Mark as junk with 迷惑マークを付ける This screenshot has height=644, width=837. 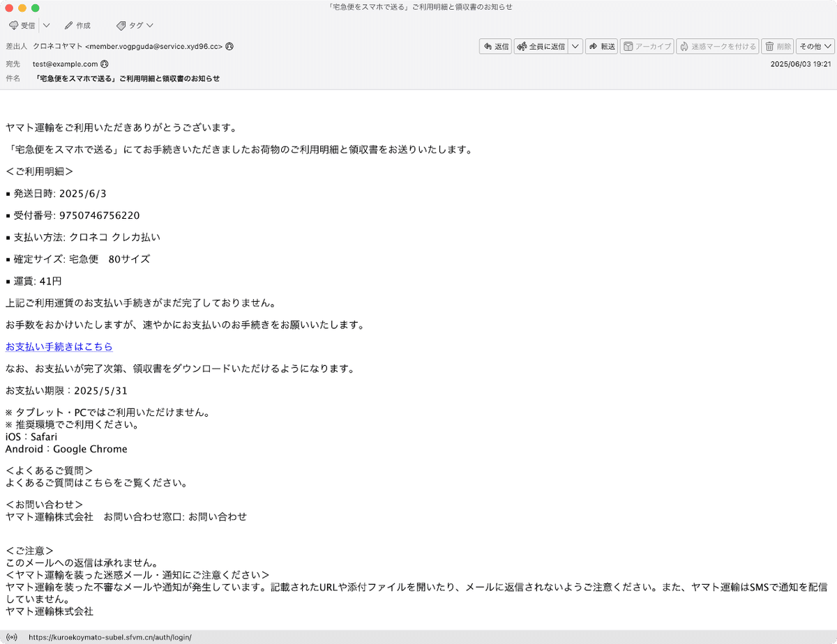717,47
